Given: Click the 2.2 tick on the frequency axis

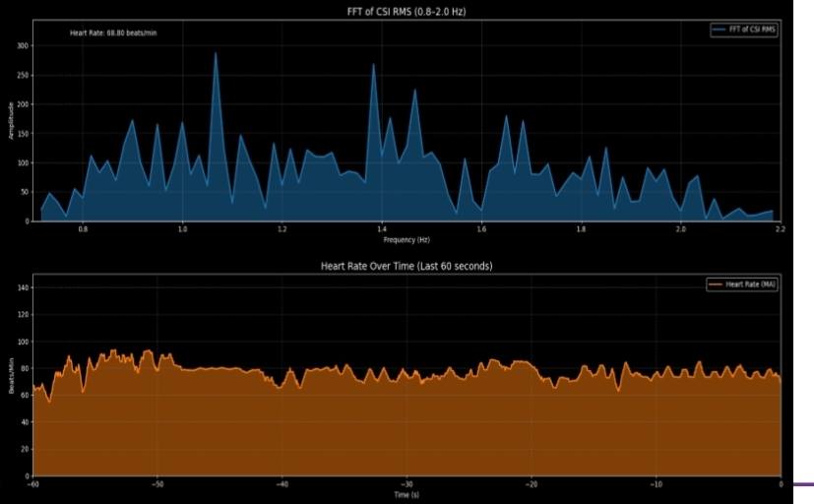Looking at the screenshot, I should [x=780, y=229].
